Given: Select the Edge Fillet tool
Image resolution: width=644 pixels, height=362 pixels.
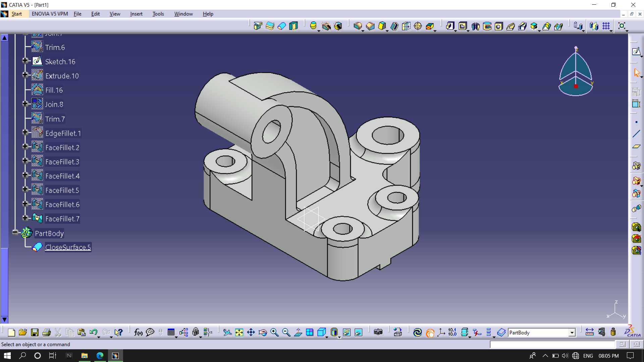Looking at the screenshot, I should [358, 26].
